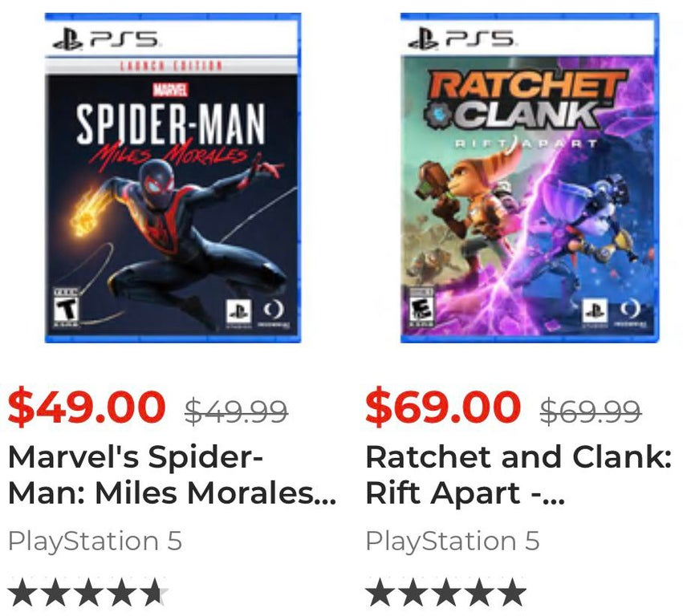
Task: Open Ratchet and Clank: Rift Apart title link
Action: click(x=518, y=476)
